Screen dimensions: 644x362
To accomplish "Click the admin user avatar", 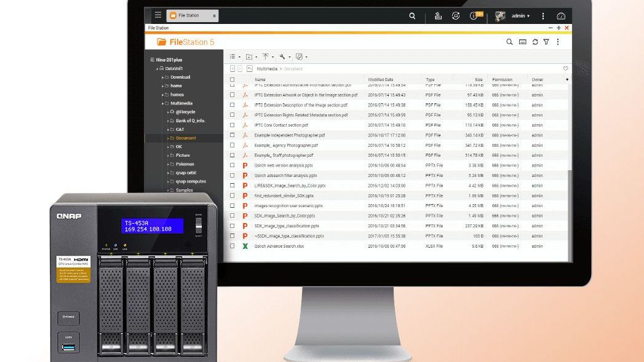I will coord(500,16).
